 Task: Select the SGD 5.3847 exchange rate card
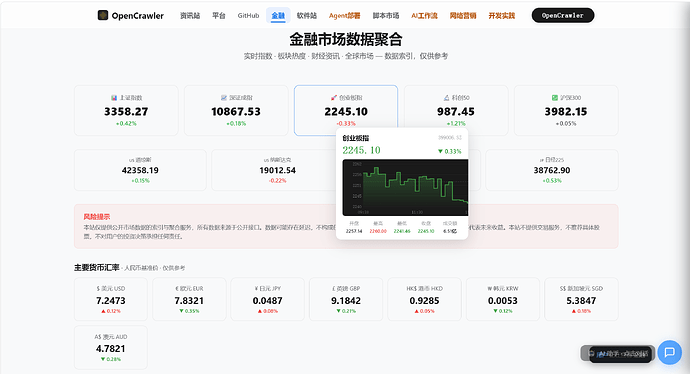click(581, 299)
